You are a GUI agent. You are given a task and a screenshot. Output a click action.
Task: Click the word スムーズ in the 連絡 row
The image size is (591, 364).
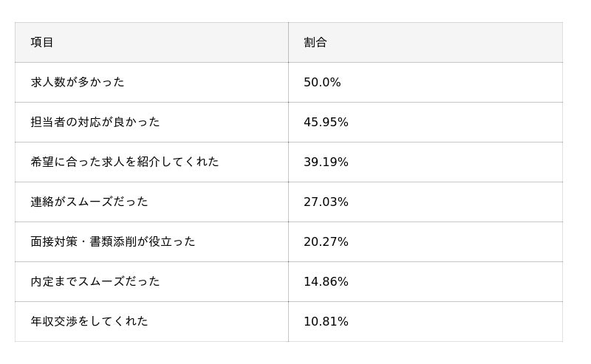[x=95, y=202]
